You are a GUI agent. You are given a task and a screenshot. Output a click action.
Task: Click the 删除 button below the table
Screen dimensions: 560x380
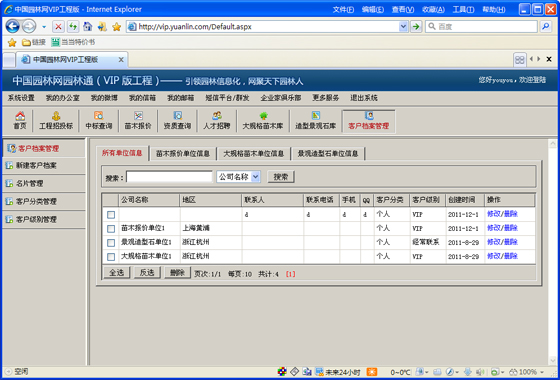177,272
